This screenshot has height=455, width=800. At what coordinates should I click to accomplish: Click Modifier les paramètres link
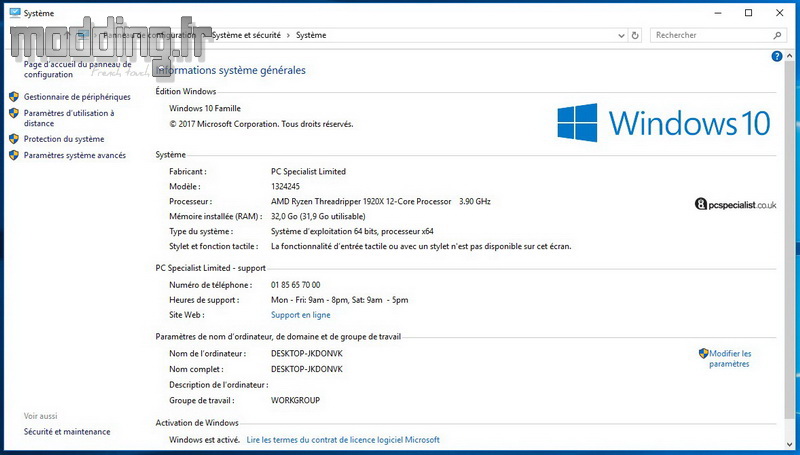pyautogui.click(x=730, y=359)
